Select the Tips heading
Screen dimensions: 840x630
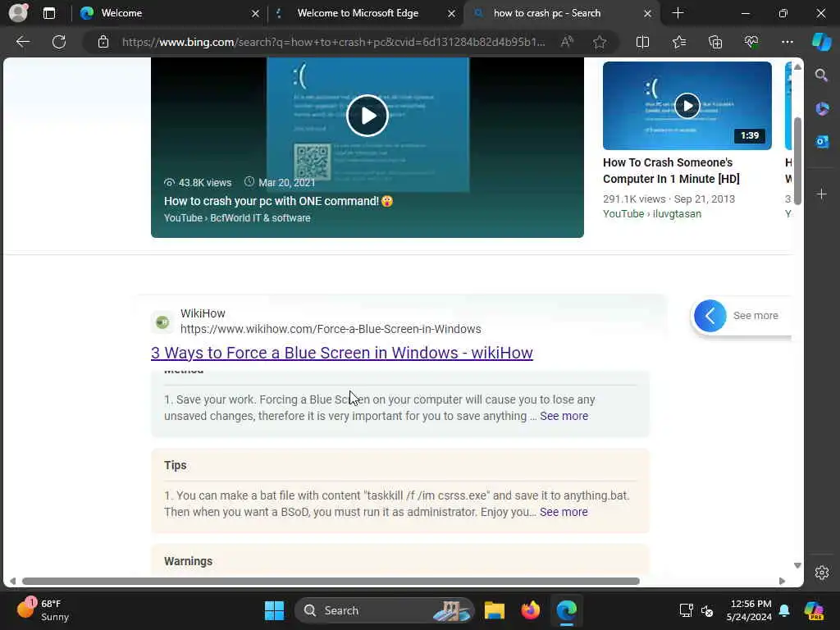(176, 465)
